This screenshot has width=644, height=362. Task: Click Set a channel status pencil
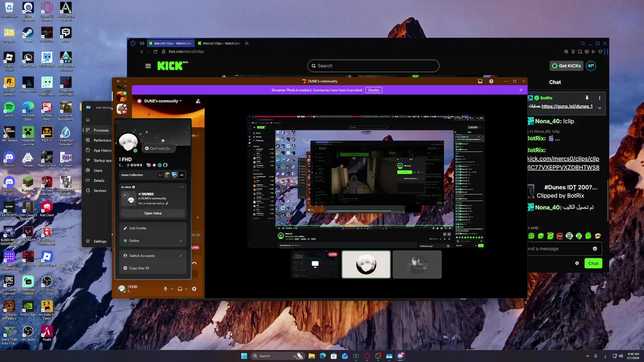(167, 204)
